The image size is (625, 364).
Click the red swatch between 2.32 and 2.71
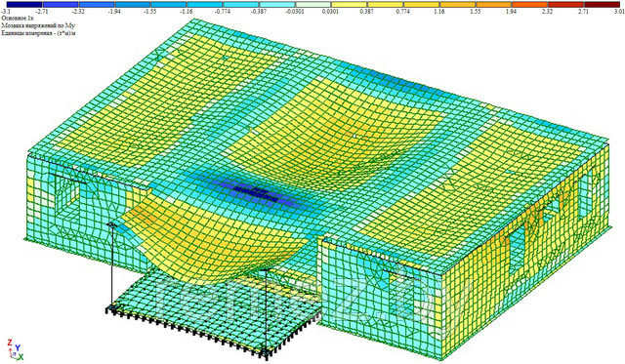[x=566, y=4]
